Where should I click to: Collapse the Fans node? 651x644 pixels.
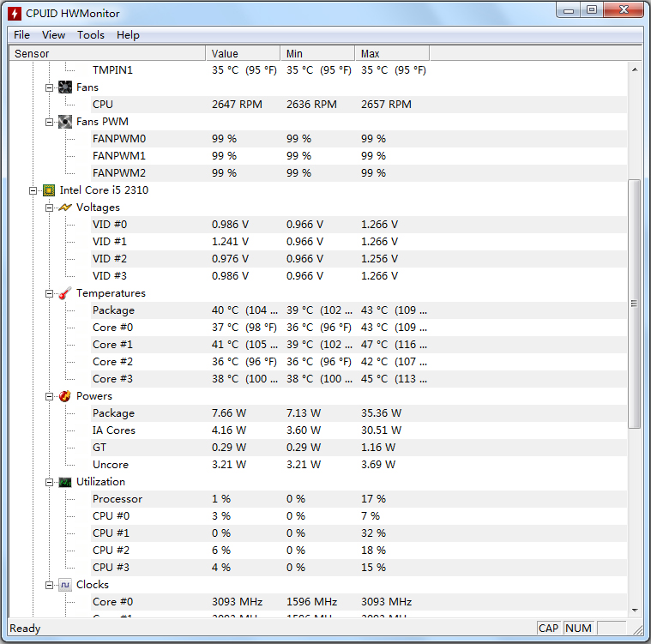[x=50, y=87]
